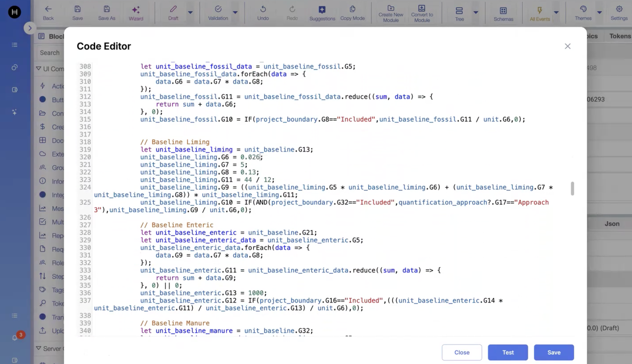Enable Copy Mode from the toolbar
The image size is (632, 364).
[352, 9]
